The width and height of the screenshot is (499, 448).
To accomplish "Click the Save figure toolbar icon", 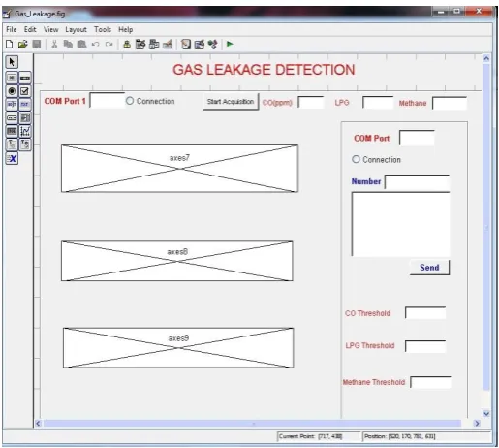I will click(37, 44).
